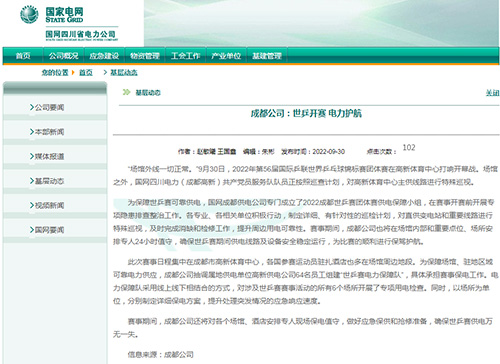Click the chevron icon beside 视频新闻
Viewport: 500px width, 364px height.
(32, 205)
